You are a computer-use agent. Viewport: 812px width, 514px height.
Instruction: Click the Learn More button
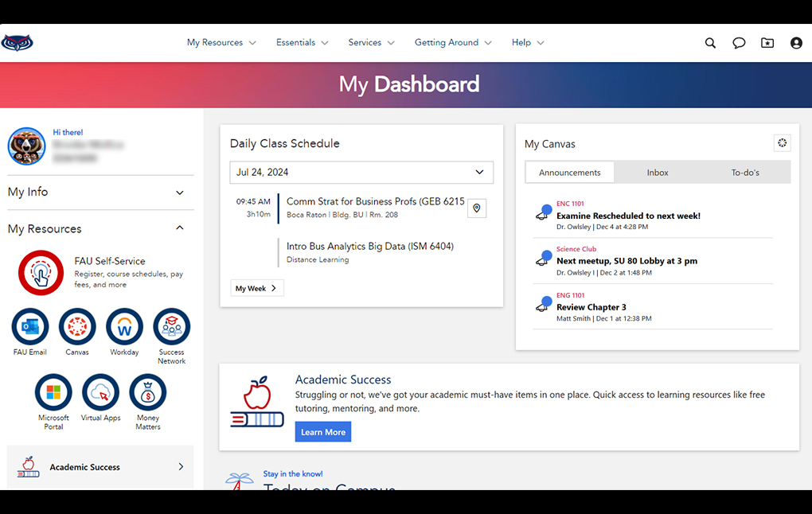(323, 432)
